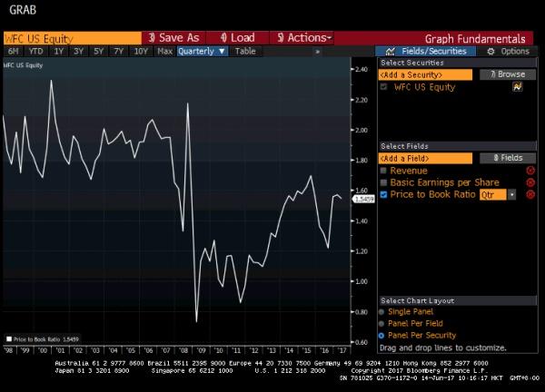Image resolution: width=545 pixels, height=392 pixels.
Task: Click the '17 year label on time axis
Action: (342, 350)
